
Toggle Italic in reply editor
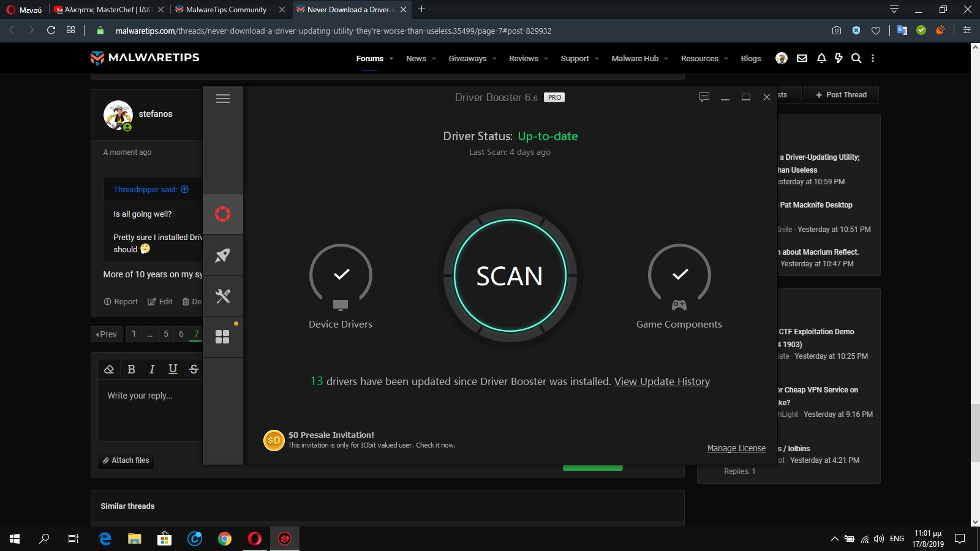pyautogui.click(x=152, y=369)
